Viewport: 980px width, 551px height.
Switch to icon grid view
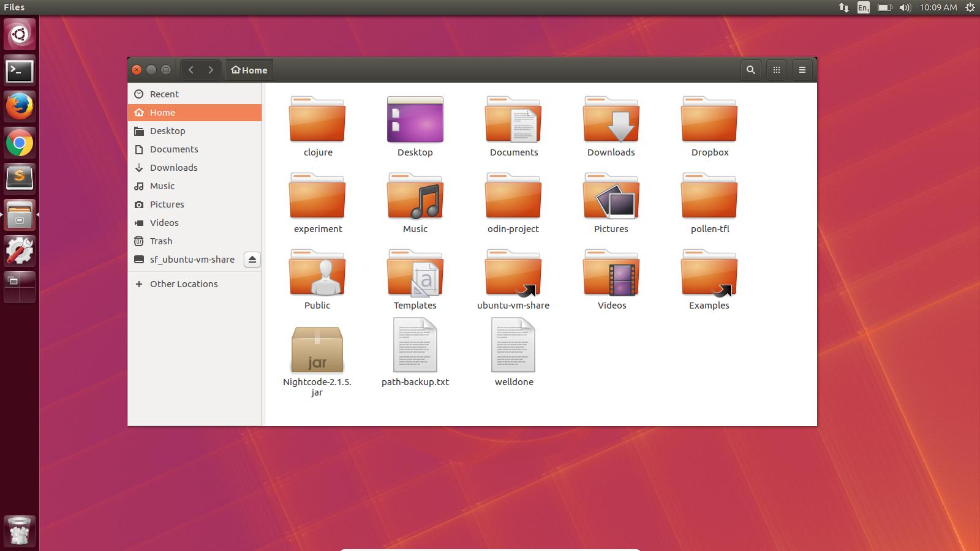point(776,70)
